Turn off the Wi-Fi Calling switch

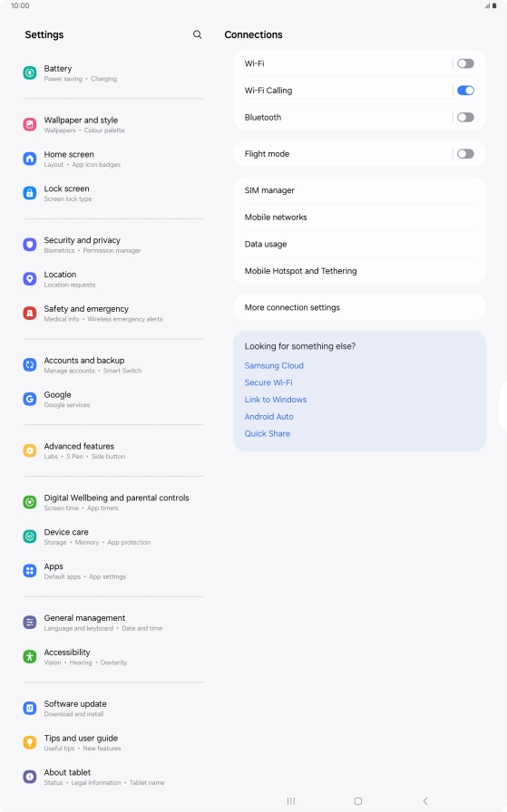(465, 91)
